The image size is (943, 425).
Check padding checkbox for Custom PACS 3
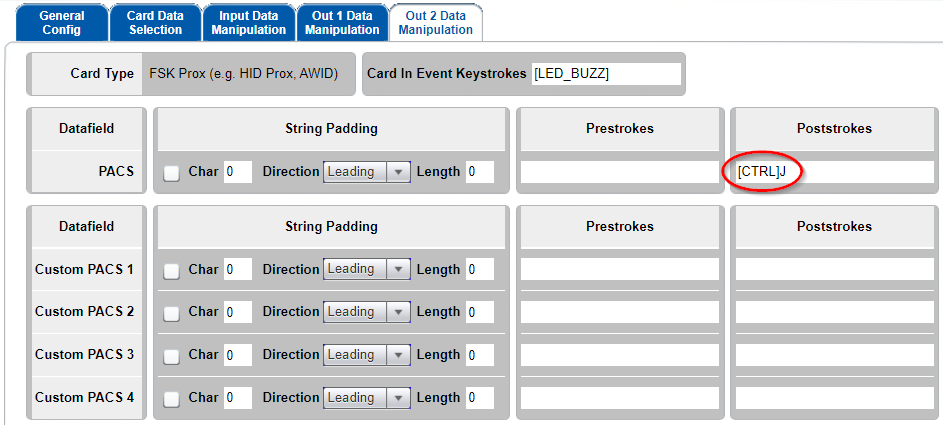[x=172, y=356]
